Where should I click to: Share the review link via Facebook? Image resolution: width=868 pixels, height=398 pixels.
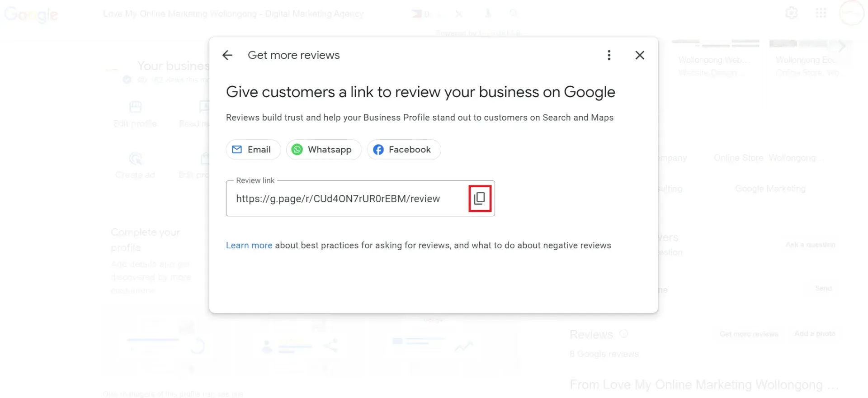point(404,150)
